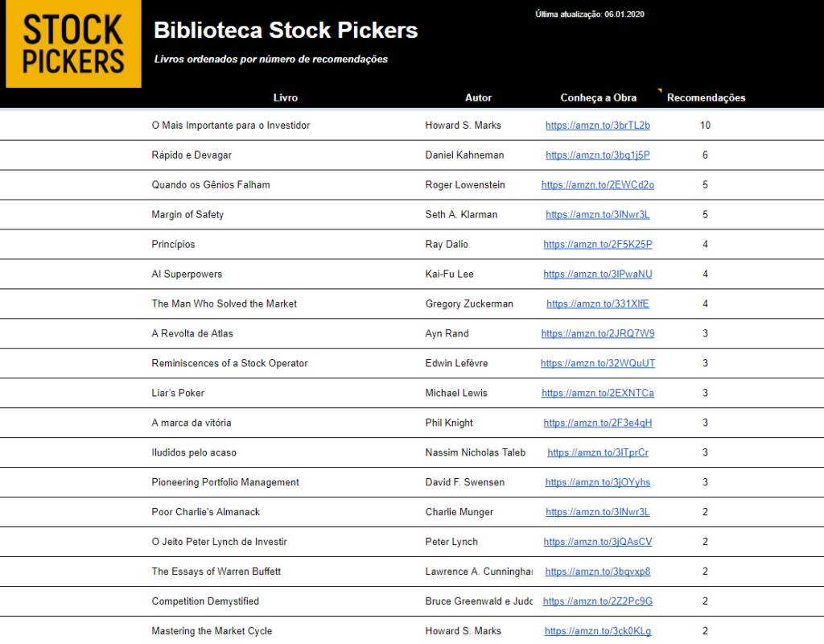The height and width of the screenshot is (644, 824).
Task: Click the Autor column header
Action: (x=478, y=98)
